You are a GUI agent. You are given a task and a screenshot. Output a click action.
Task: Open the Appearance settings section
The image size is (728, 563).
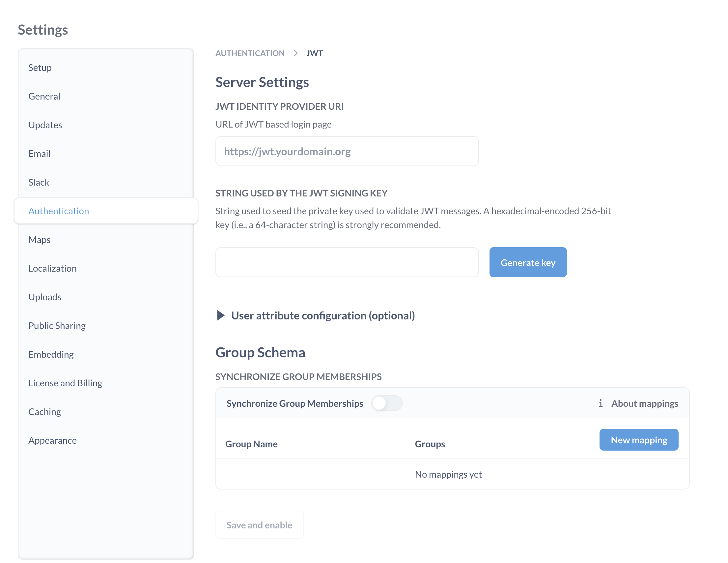pos(52,440)
